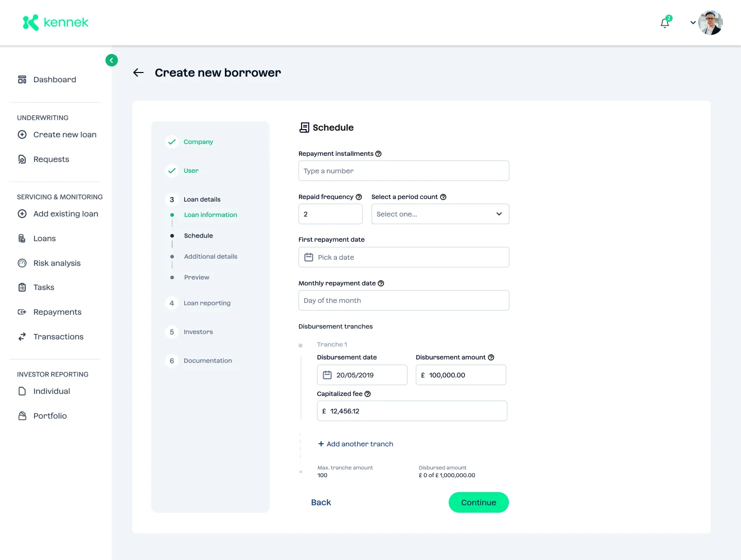Viewport: 741px width, 560px height.
Task: Click the Back button
Action: pyautogui.click(x=321, y=502)
